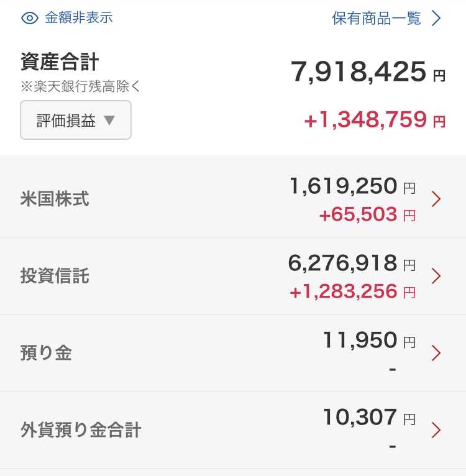Open the 投資信託 row

[x=233, y=276]
